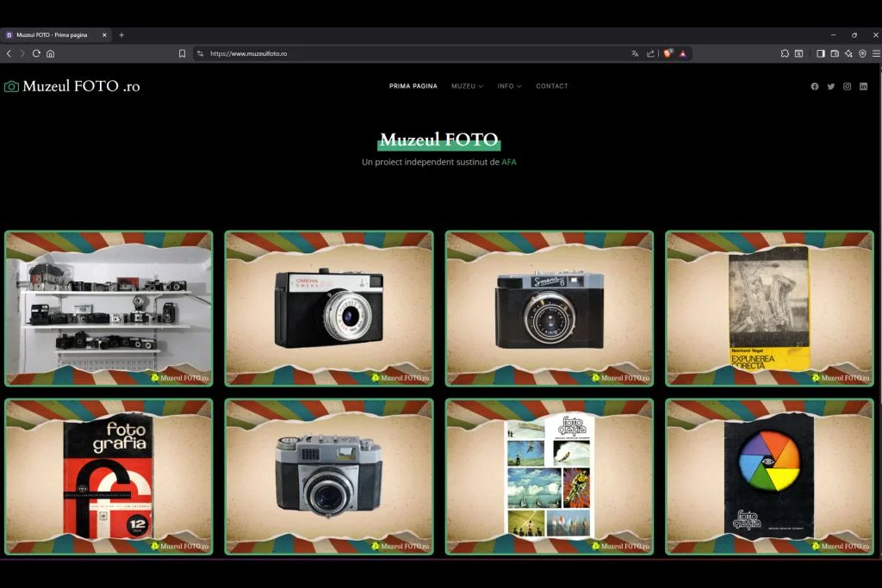
Task: Click the Muzeul FOTO .ro logo
Action: (72, 86)
